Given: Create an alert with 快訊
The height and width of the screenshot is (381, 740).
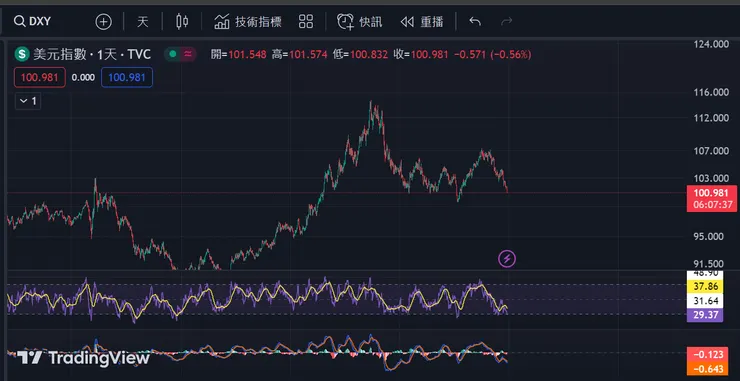Looking at the screenshot, I should pyautogui.click(x=359, y=21).
